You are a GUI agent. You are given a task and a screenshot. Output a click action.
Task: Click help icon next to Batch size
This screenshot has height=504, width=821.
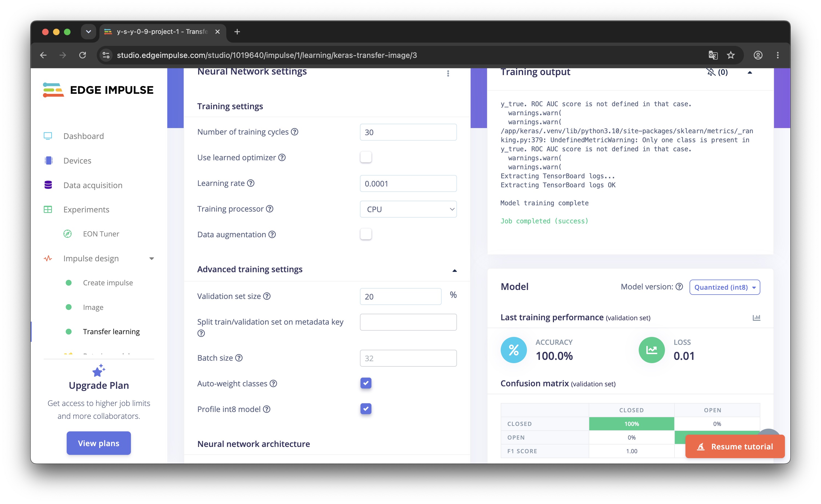point(239,358)
